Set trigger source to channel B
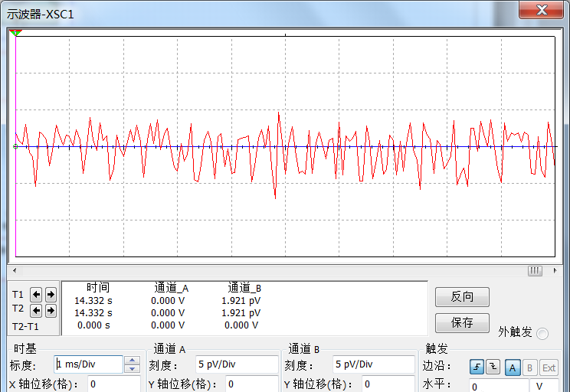The image size is (570, 392). point(530,367)
